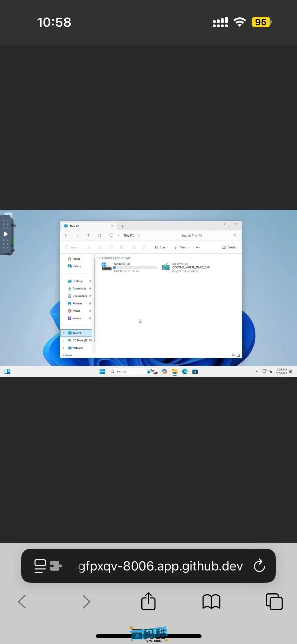Add a new File Explorer tab
Viewport: 297px width, 644px height.
(123, 226)
